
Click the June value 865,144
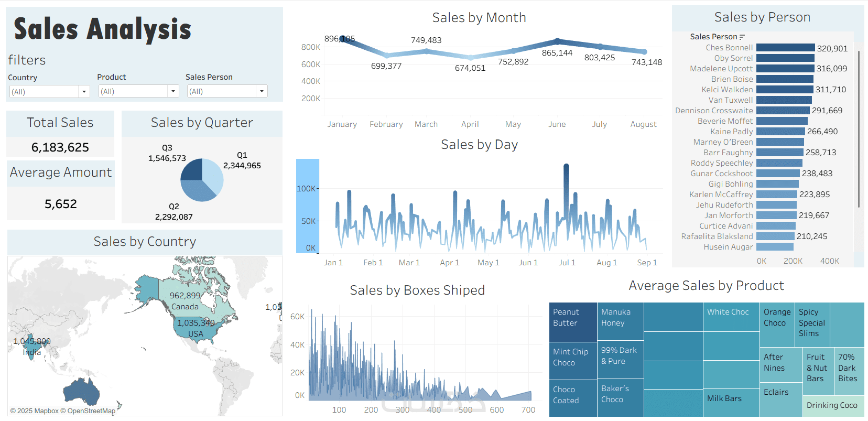point(557,53)
